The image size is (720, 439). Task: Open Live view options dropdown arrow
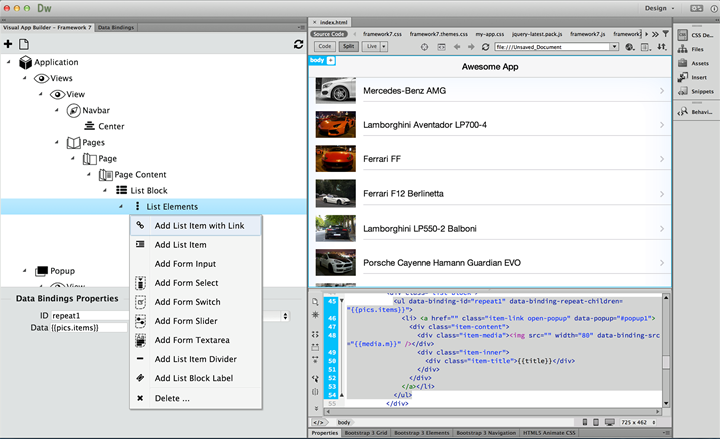pyautogui.click(x=384, y=46)
